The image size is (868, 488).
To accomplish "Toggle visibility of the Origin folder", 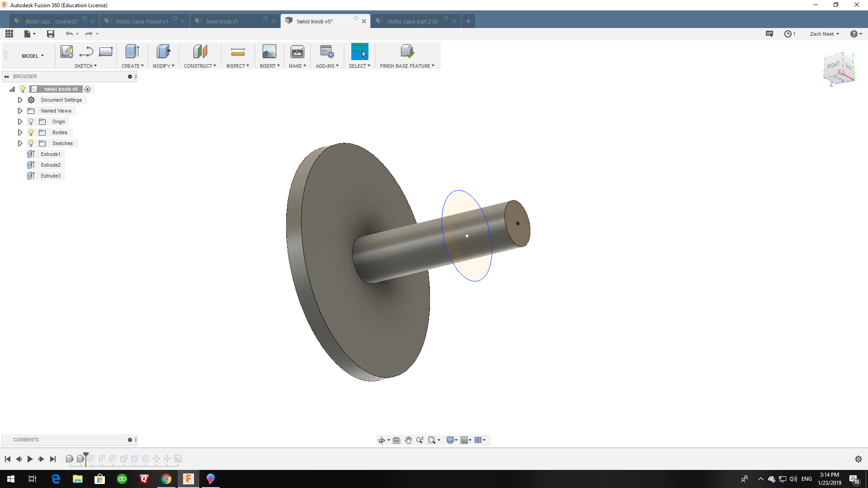I will click(x=31, y=122).
